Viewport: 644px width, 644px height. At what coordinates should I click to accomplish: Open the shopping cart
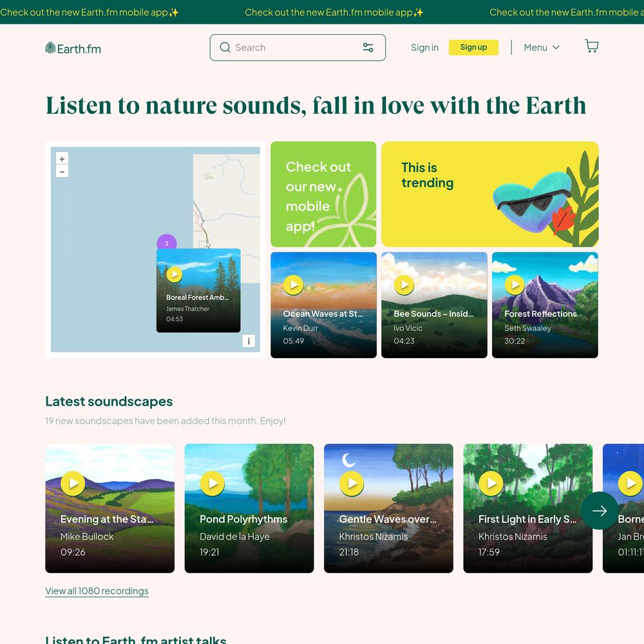591,46
